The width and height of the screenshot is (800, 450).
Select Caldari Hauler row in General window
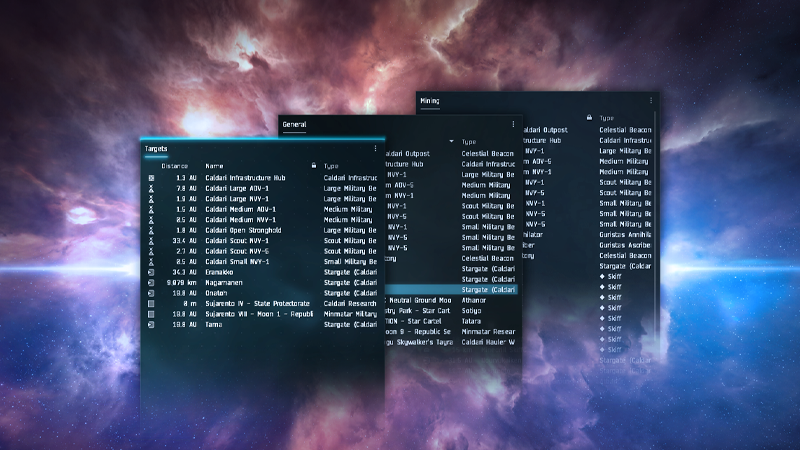452,342
